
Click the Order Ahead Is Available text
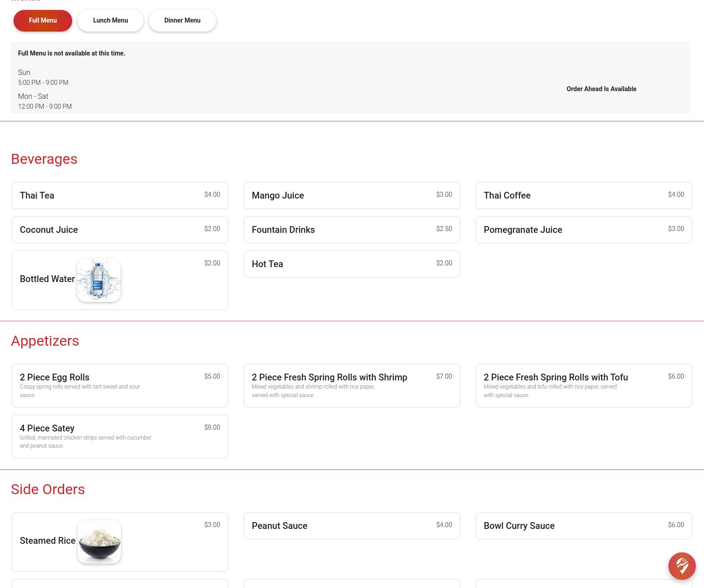tap(601, 89)
